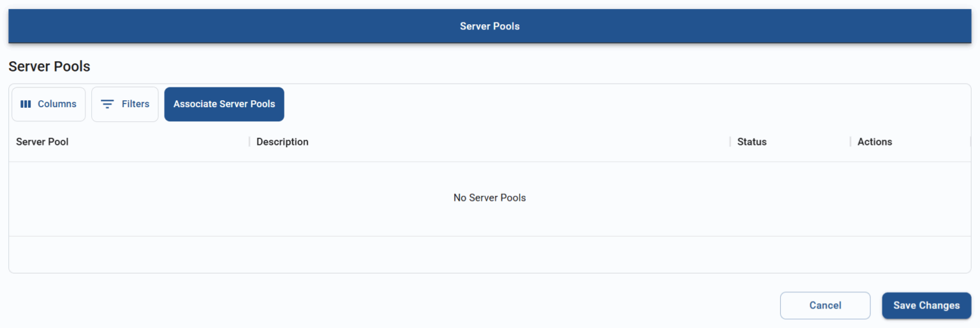
Task: Select the Actions column header
Action: (x=874, y=142)
